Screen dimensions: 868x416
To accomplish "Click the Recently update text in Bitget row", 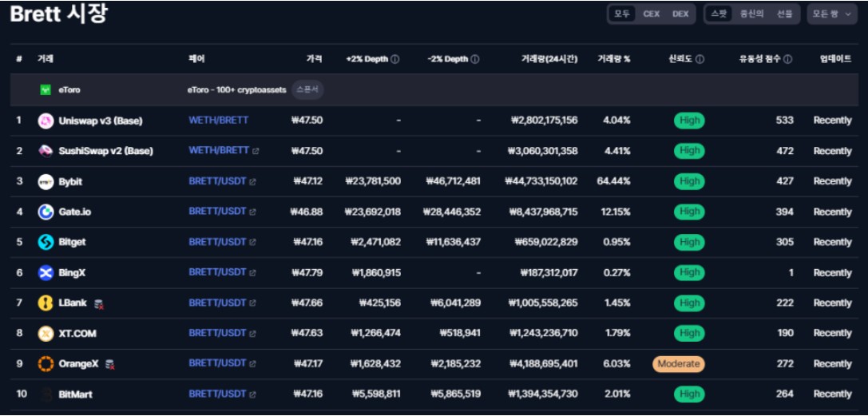I will 833,242.
